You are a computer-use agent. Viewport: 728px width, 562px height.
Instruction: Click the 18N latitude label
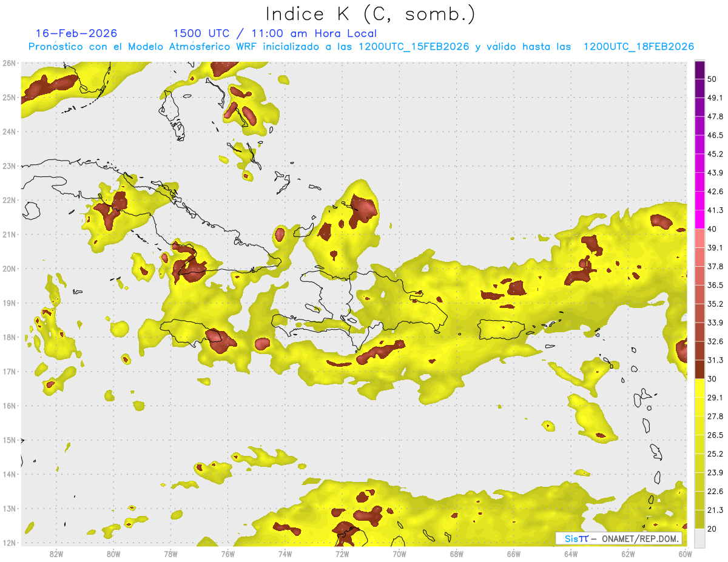pyautogui.click(x=9, y=337)
